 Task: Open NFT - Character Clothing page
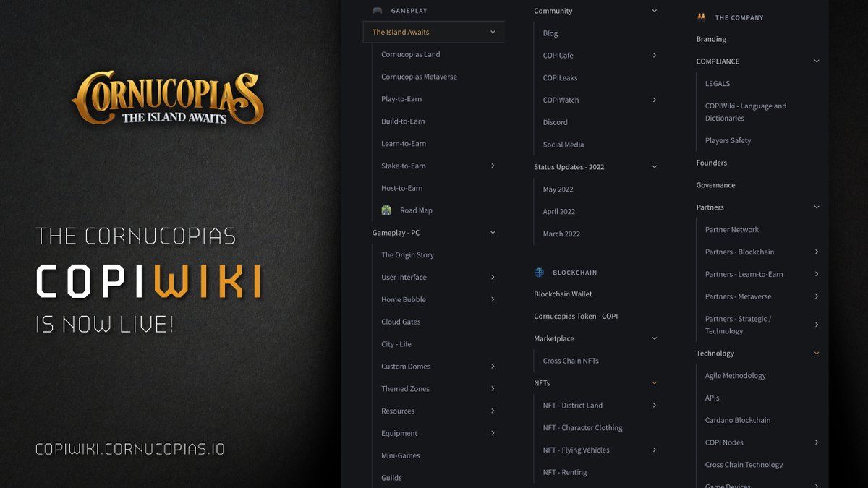point(583,428)
